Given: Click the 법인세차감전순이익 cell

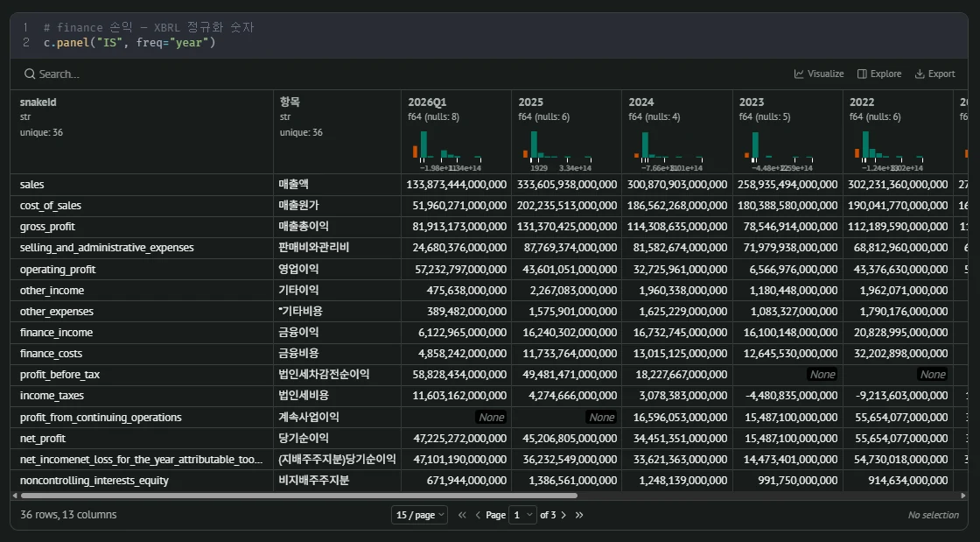Looking at the screenshot, I should coord(338,375).
